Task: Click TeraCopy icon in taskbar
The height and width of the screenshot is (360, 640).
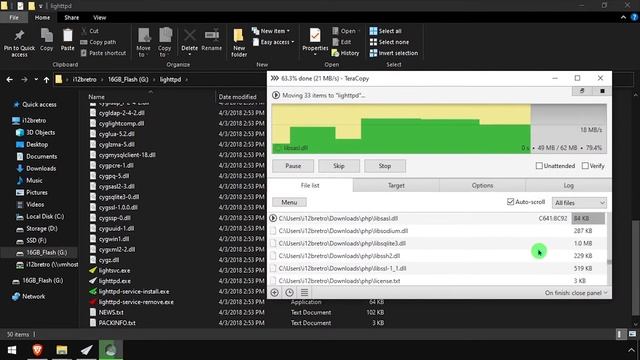Action: [x=111, y=350]
